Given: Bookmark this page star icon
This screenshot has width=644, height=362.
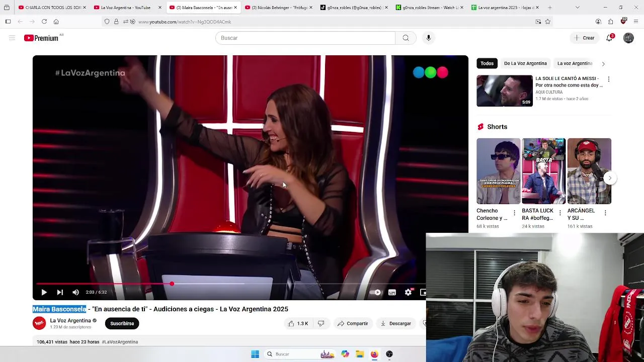Looking at the screenshot, I should pyautogui.click(x=547, y=22).
